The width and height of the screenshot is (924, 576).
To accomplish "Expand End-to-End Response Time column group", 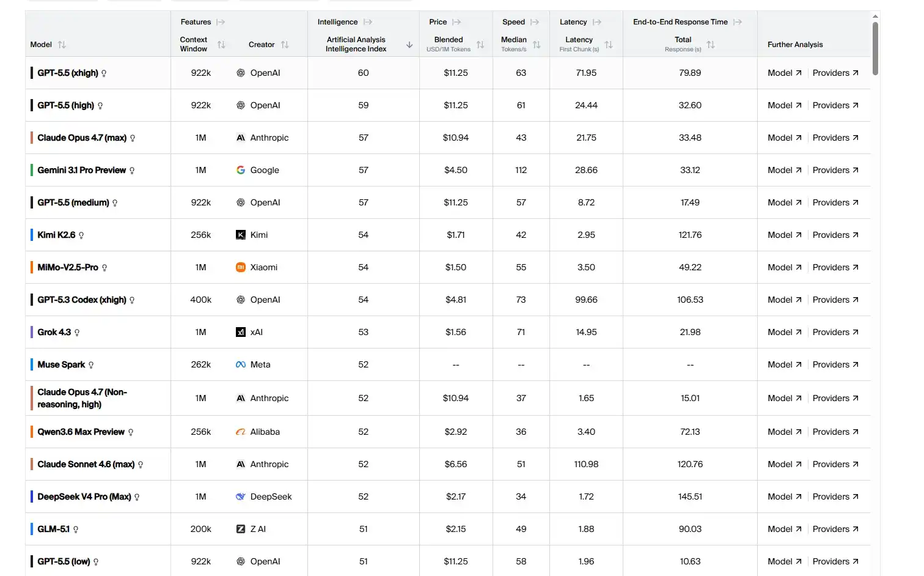I will point(738,22).
